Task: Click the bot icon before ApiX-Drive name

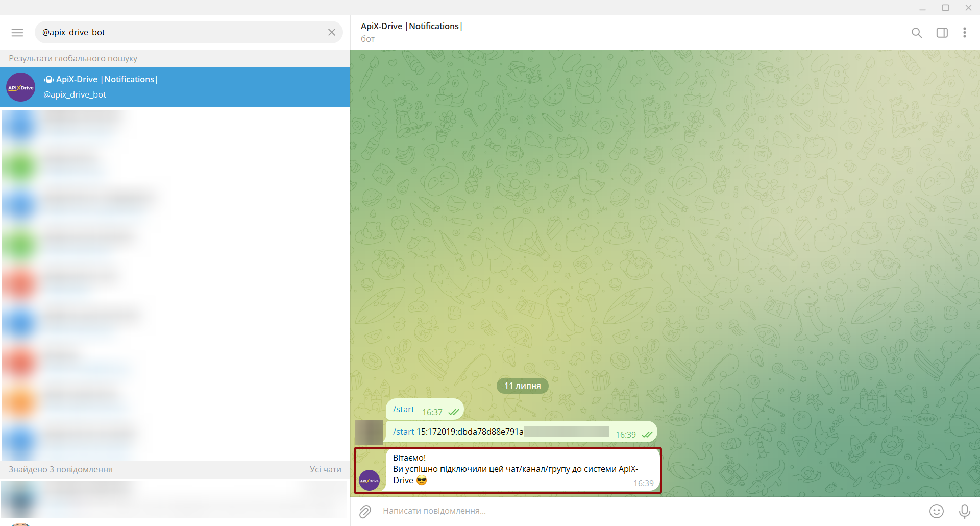Action: (x=48, y=79)
